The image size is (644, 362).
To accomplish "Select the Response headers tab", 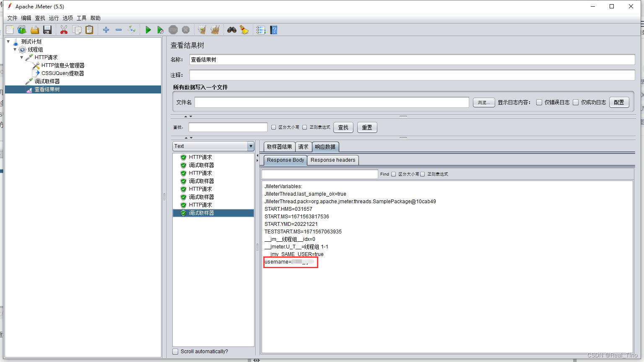I will (333, 160).
